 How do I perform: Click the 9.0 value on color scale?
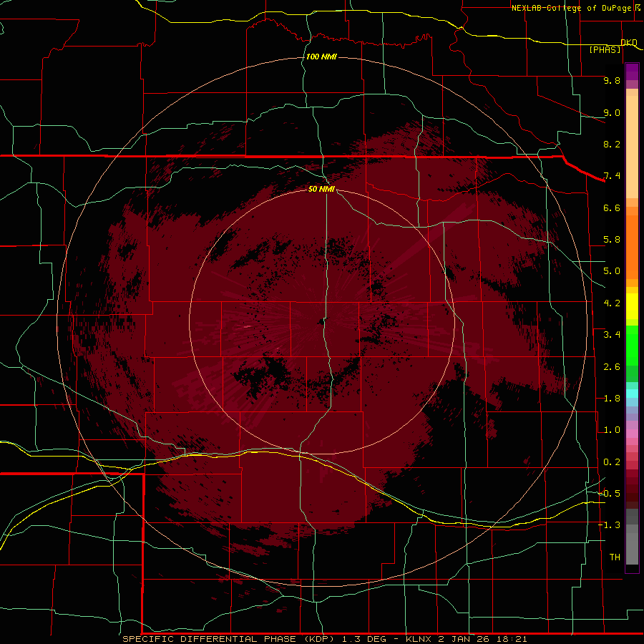[612, 112]
